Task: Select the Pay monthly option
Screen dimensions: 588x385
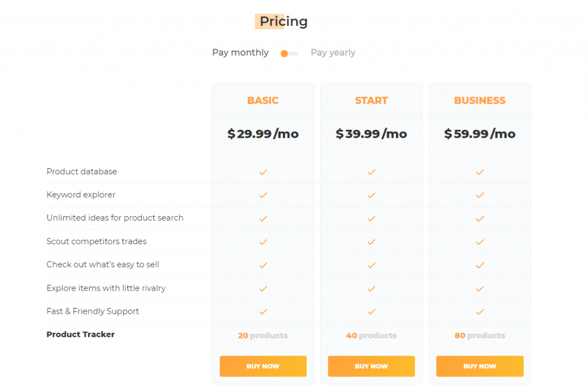Action: point(241,52)
